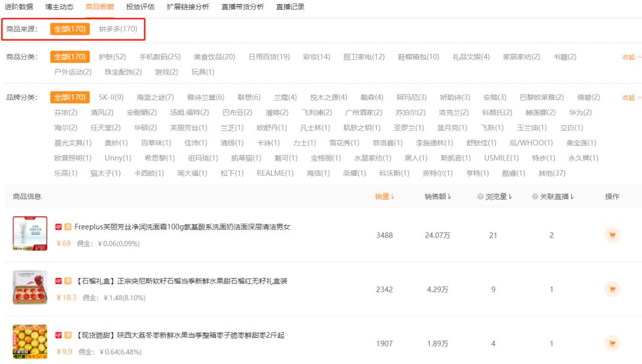Screen dimensions: 642x364
Task: Sort the table by 销售额
Action: [438, 196]
